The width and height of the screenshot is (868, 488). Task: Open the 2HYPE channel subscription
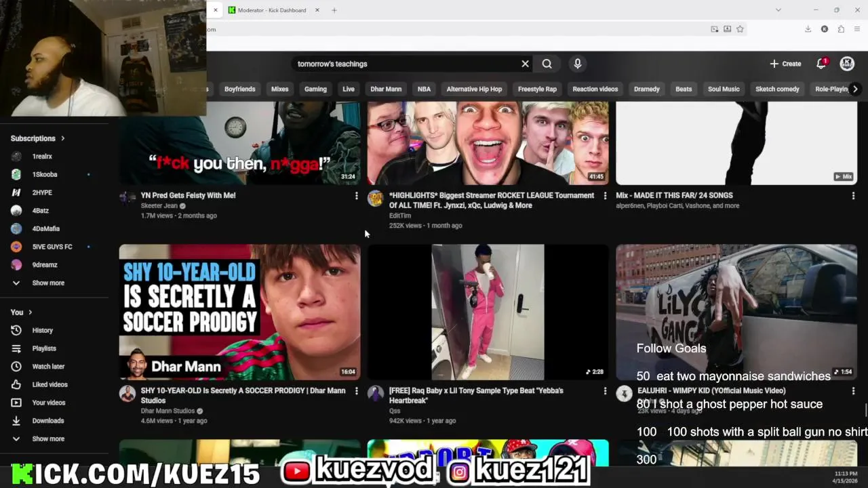click(54, 192)
